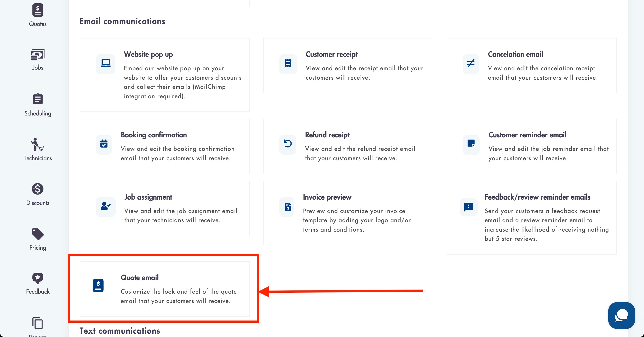644x337 pixels.
Task: Open Refund receipt email settings
Action: tap(348, 146)
